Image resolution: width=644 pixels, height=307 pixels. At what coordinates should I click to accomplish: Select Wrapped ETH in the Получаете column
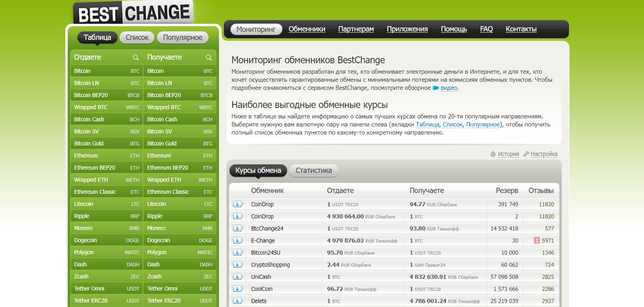pos(180,180)
